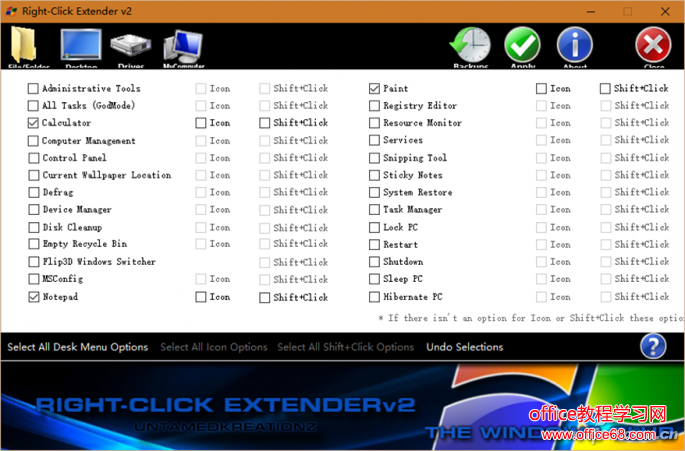685x451 pixels.
Task: Enable Icon option for Paint
Action: coord(541,89)
